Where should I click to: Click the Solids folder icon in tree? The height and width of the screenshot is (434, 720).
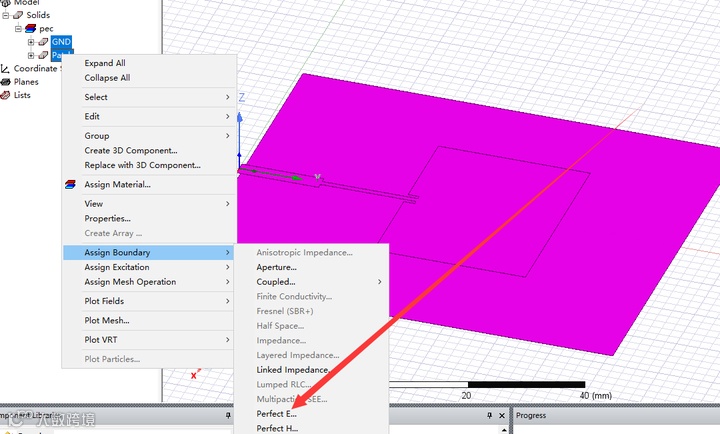[x=18, y=15]
